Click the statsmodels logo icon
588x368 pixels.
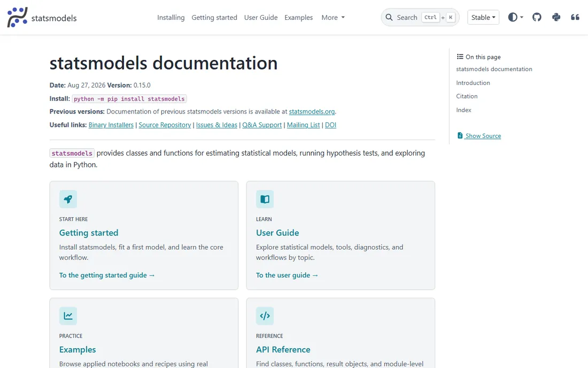17,17
